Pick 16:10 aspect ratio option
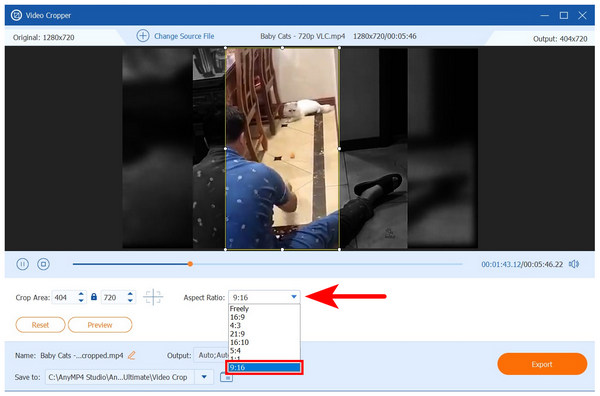Image resolution: width=600 pixels, height=396 pixels. (264, 342)
